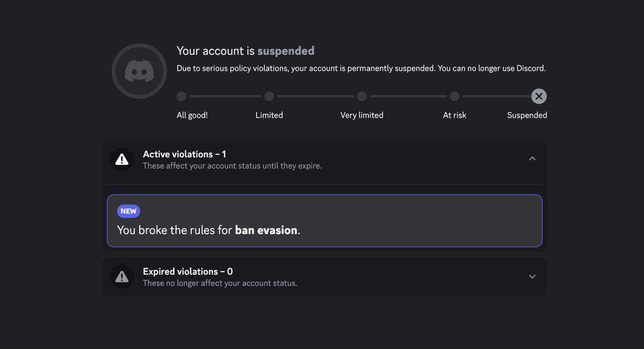Click the Expired violations – 0 header
The width and height of the screenshot is (644, 349).
point(187,272)
